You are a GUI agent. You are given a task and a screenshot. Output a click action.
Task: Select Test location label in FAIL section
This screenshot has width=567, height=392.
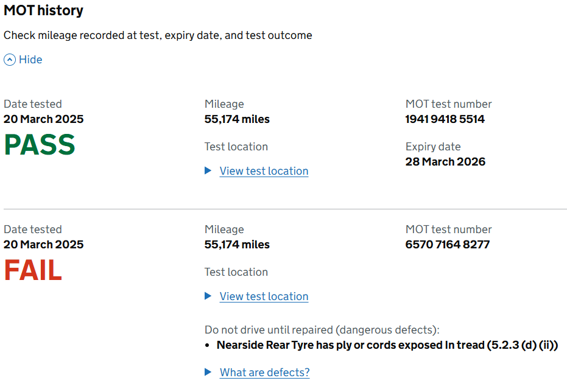coord(236,272)
